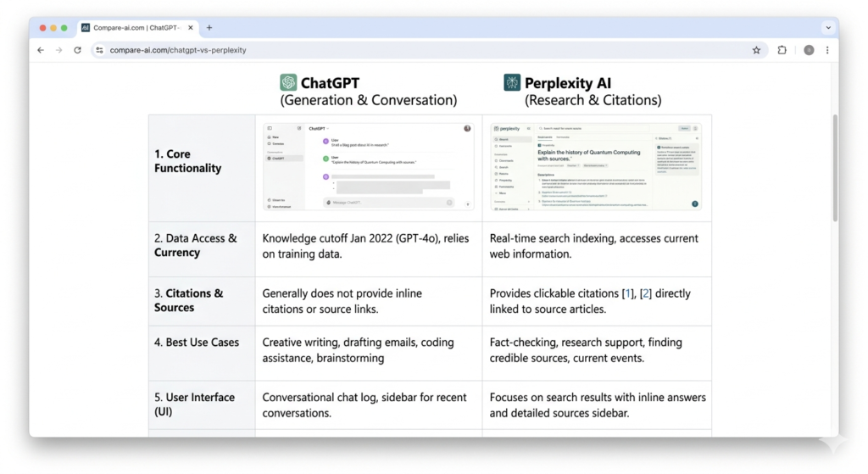Go back with the browser back arrow
Viewport: 868px width, 474px height.
click(x=41, y=50)
